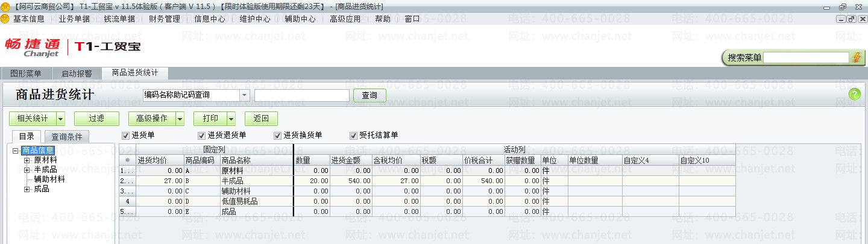Click the search menu input field
Image resolution: width=868 pixels, height=244 pixels.
click(x=807, y=58)
